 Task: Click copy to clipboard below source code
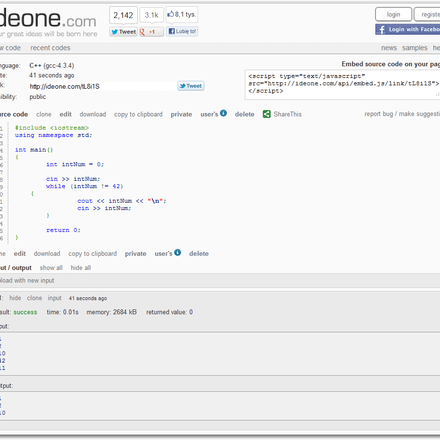(x=93, y=254)
